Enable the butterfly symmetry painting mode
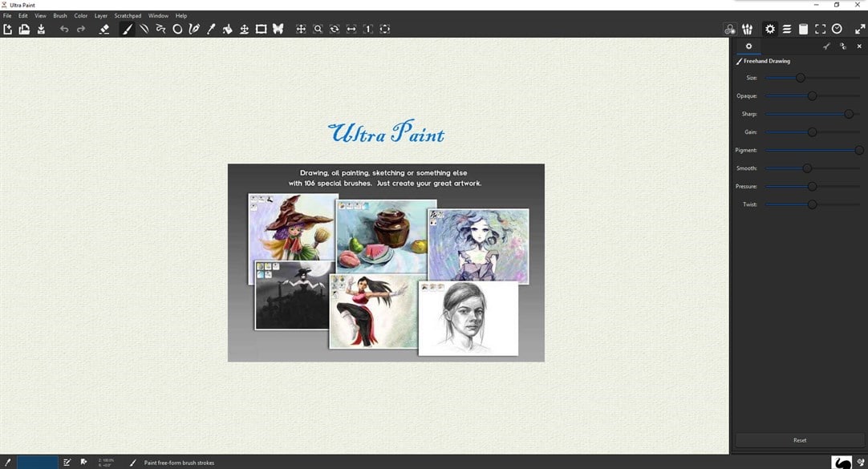 [278, 29]
